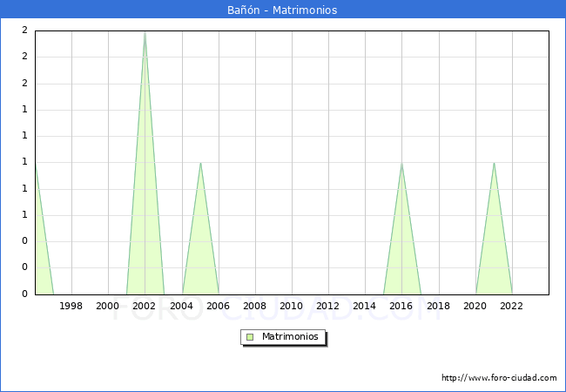Click the 2012 x-axis label

[327, 306]
